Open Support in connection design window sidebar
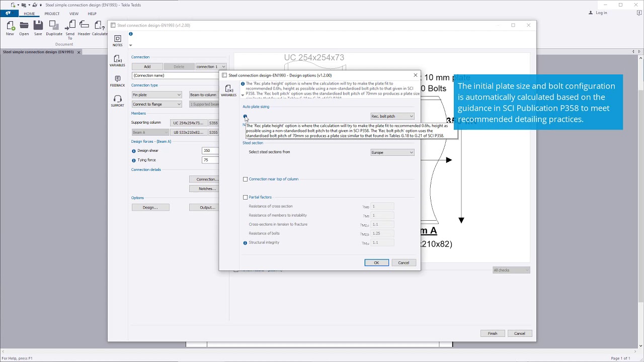 coord(117,101)
